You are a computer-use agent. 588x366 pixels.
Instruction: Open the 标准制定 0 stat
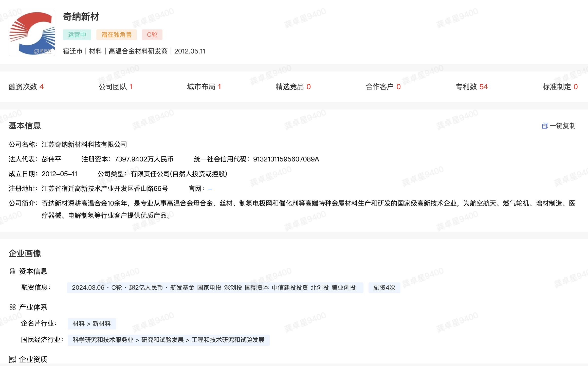[560, 87]
